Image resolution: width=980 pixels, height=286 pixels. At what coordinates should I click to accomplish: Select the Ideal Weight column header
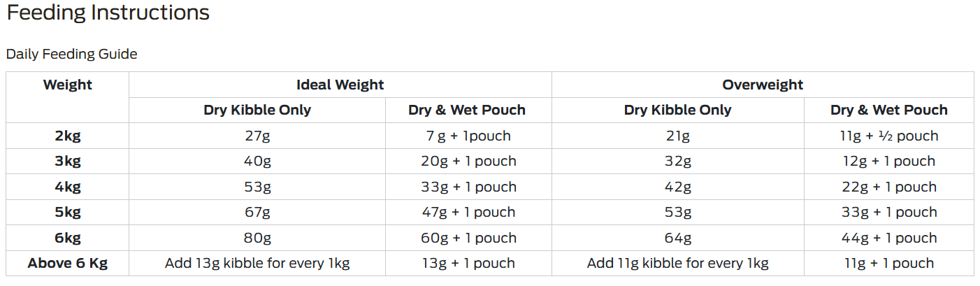click(x=340, y=85)
